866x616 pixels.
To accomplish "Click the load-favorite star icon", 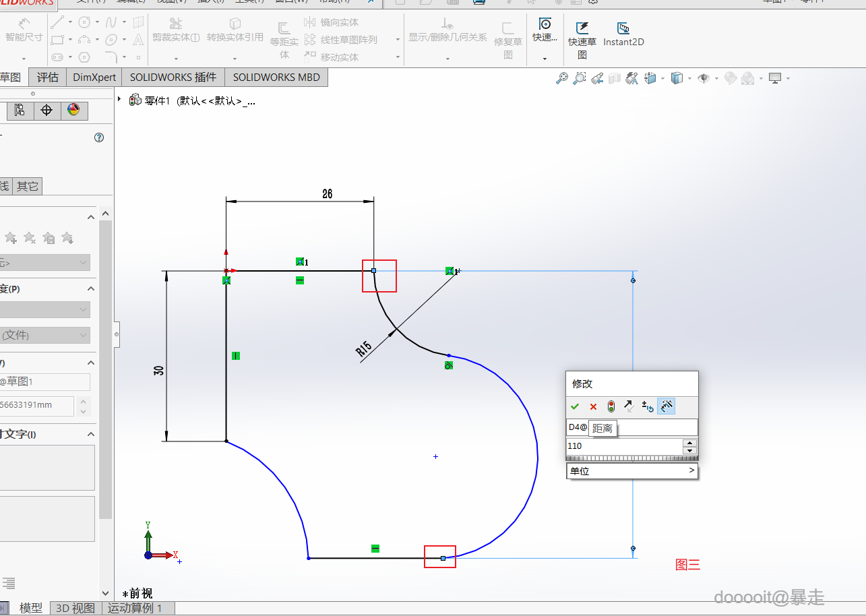I will pos(67,237).
